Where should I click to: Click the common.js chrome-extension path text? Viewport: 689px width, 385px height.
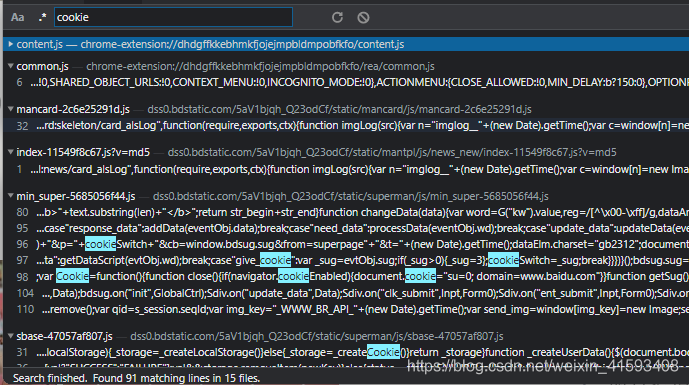[260, 66]
